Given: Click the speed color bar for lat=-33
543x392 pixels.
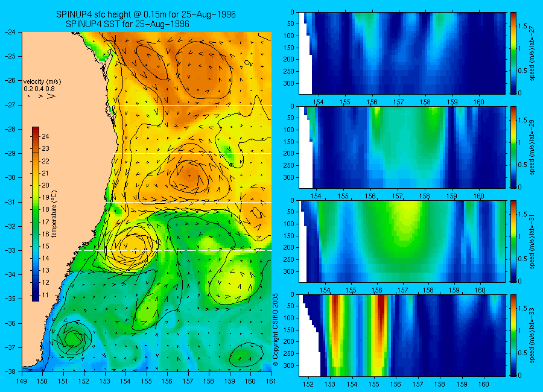Looking at the screenshot, I should [513, 335].
